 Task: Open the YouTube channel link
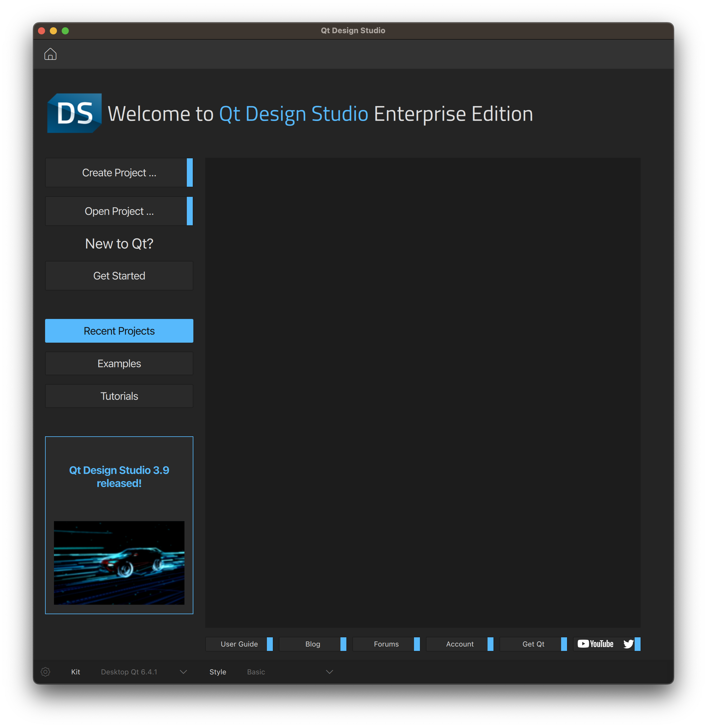595,644
